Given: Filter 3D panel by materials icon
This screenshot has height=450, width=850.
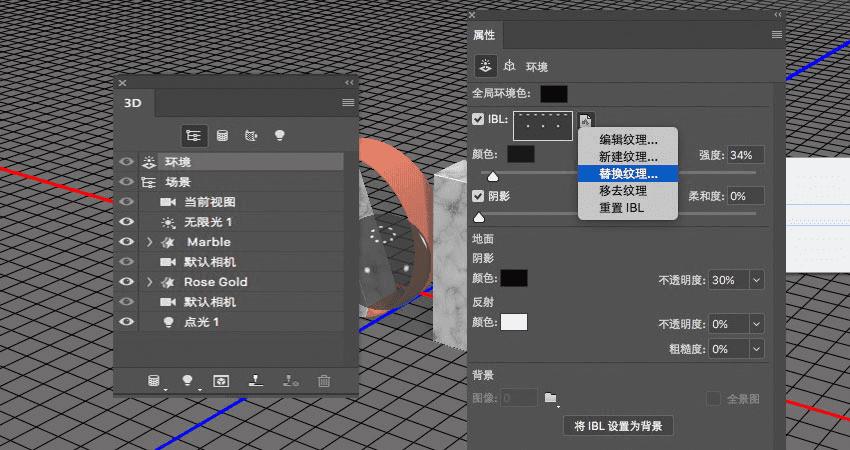Looking at the screenshot, I should (250, 136).
